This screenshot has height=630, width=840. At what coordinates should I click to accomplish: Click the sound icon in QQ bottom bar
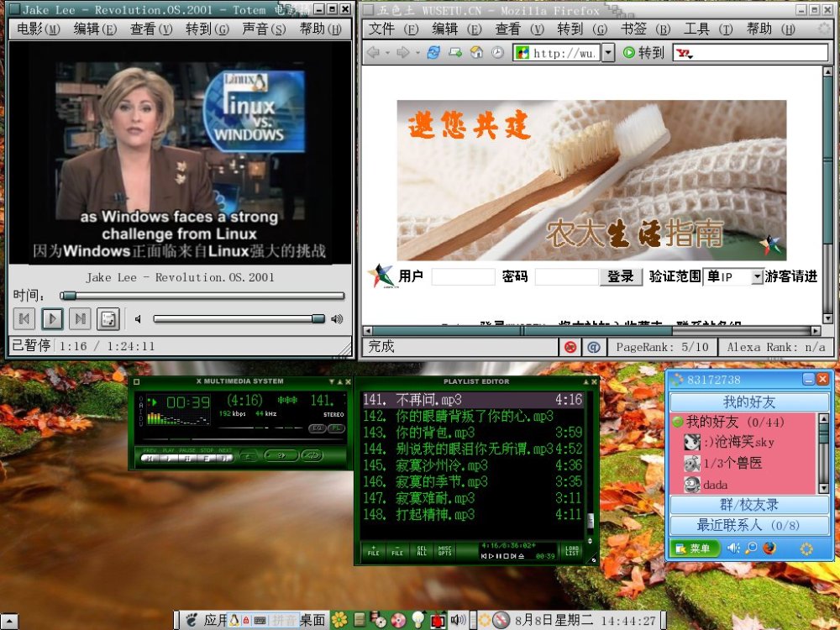[733, 548]
